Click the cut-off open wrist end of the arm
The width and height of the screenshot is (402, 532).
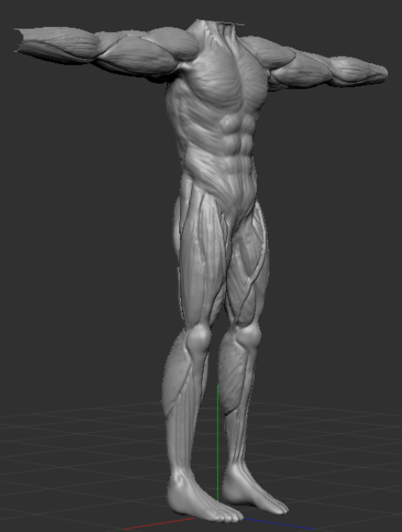[x=20, y=40]
